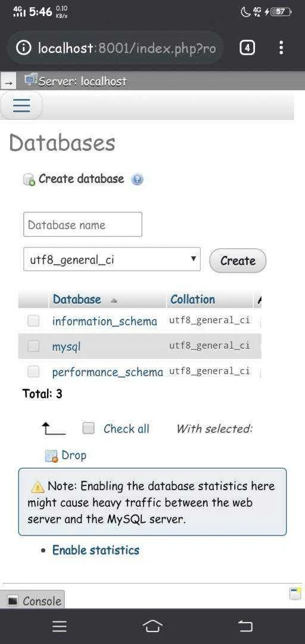Click the Server localhost icon
The height and width of the screenshot is (644, 305).
[31, 80]
